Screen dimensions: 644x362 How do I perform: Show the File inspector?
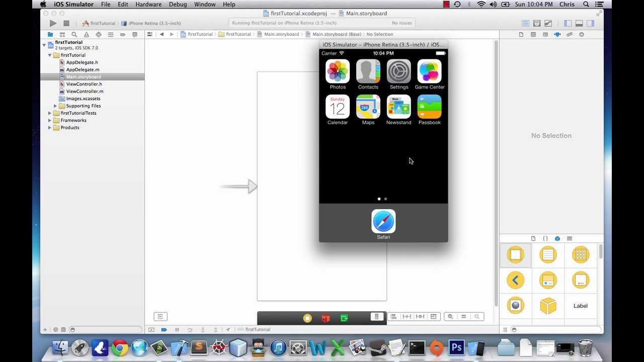[x=521, y=34]
